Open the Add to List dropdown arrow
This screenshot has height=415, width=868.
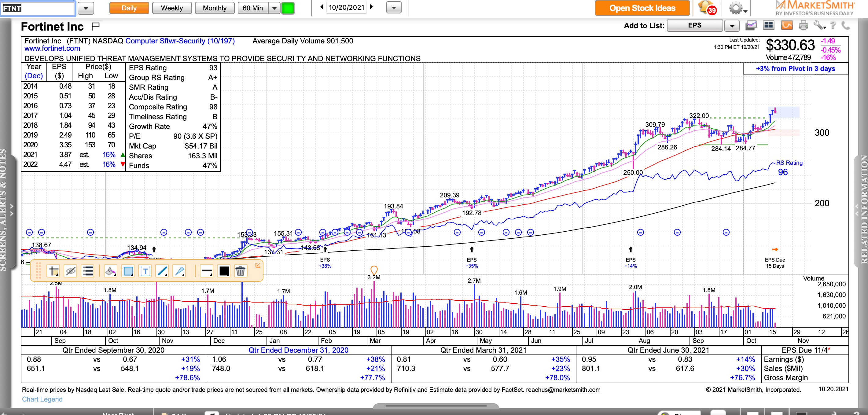coord(731,26)
